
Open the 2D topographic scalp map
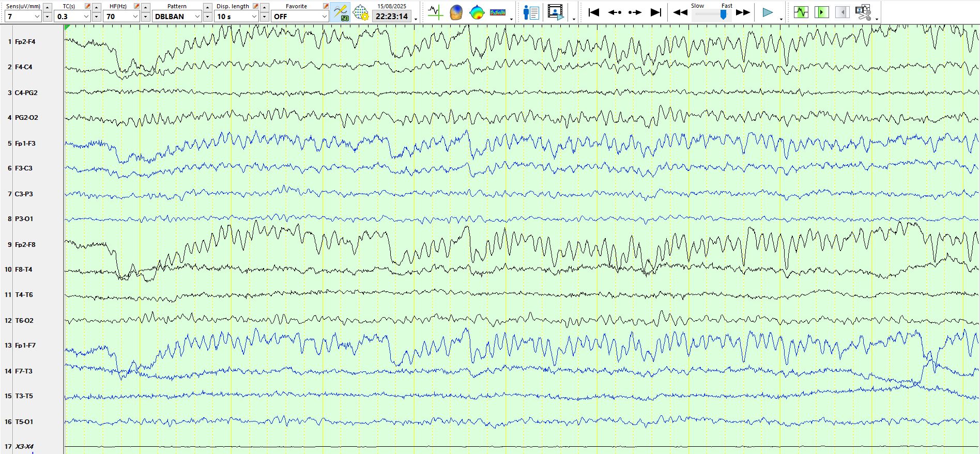(477, 12)
